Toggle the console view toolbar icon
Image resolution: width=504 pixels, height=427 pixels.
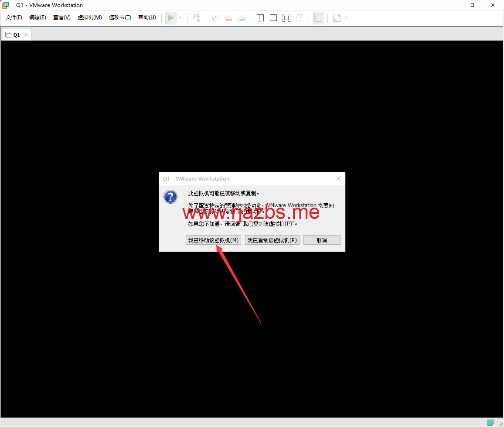point(318,18)
